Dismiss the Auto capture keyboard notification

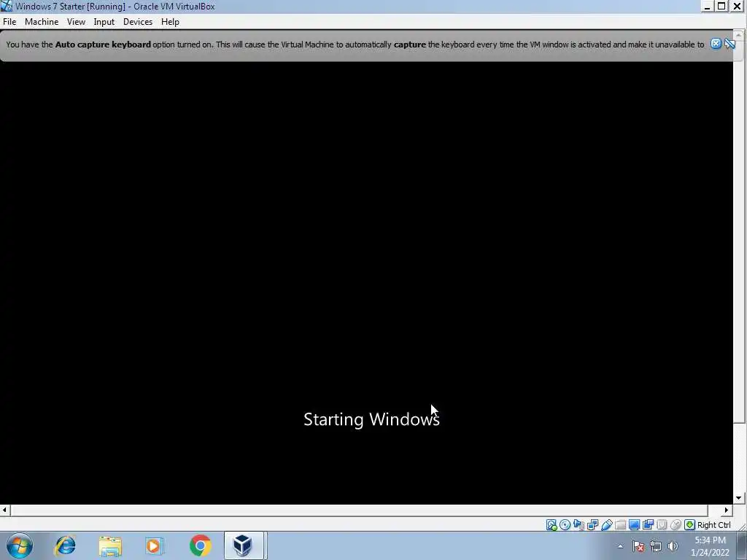[716, 44]
